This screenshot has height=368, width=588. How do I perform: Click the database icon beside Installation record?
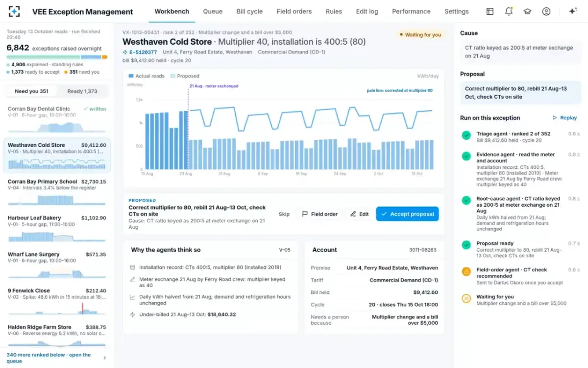(x=132, y=267)
